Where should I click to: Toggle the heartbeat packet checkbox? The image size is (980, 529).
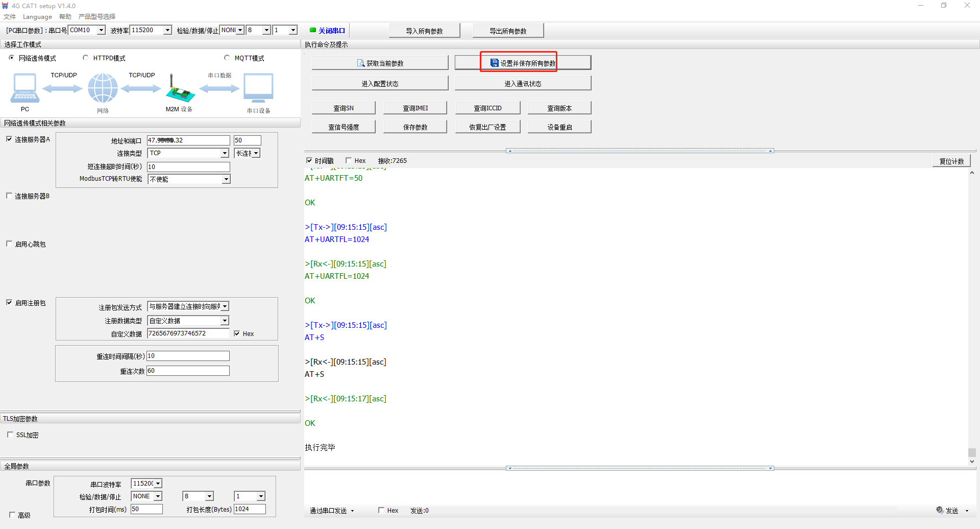[x=9, y=244]
